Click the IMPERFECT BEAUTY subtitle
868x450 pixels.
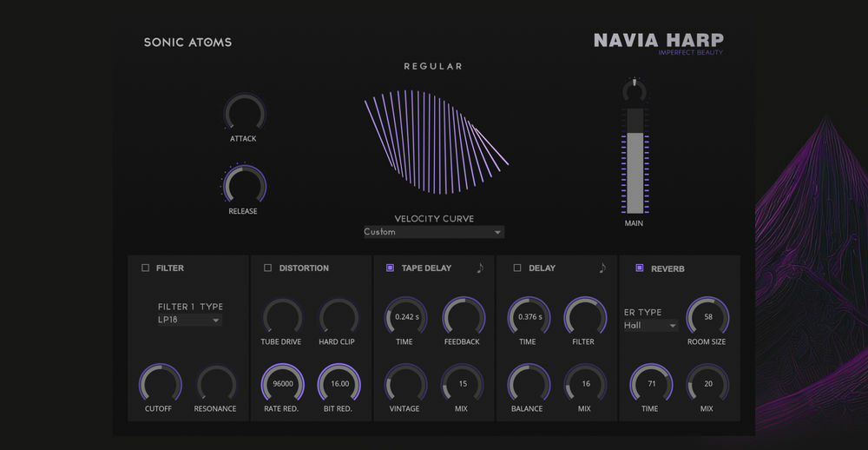pos(690,53)
